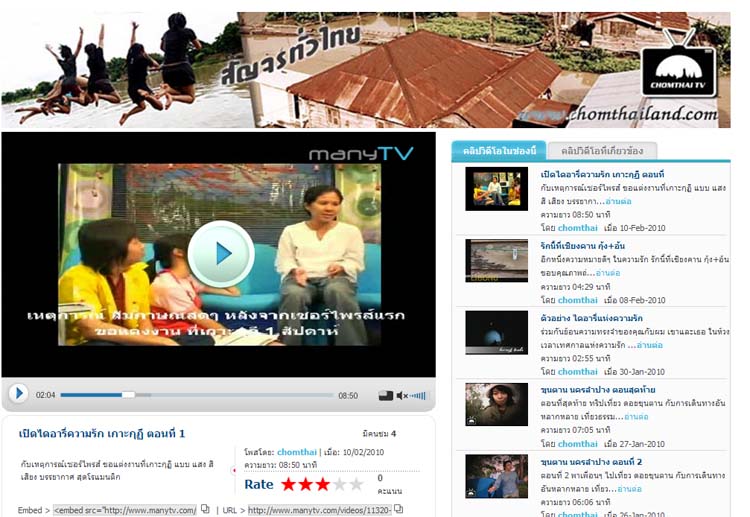
Task: Click the large play button over the video
Action: (221, 253)
